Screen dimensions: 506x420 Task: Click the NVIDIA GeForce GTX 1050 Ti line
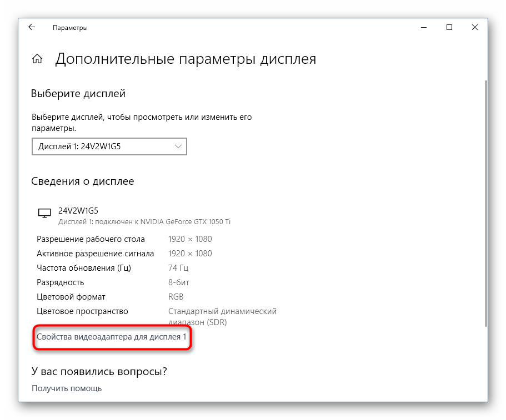tap(144, 222)
